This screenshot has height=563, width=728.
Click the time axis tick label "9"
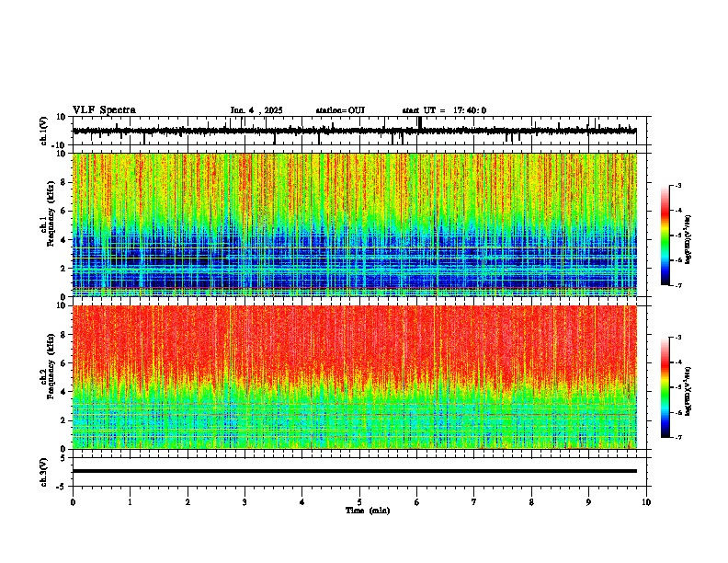(588, 502)
